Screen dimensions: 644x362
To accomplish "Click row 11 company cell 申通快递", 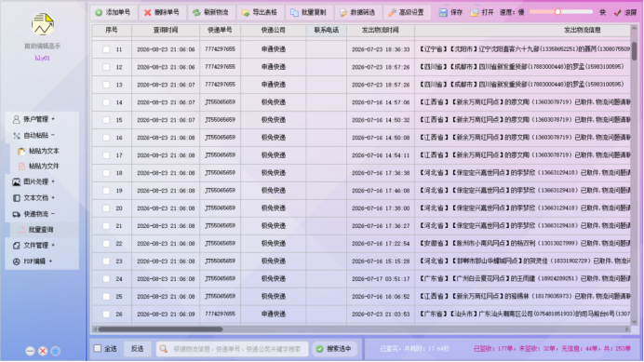I will (274, 49).
